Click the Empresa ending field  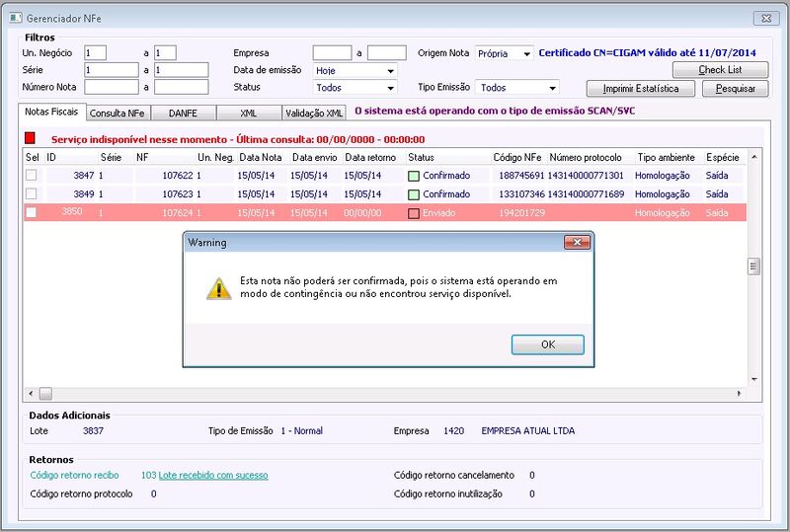tap(387, 53)
